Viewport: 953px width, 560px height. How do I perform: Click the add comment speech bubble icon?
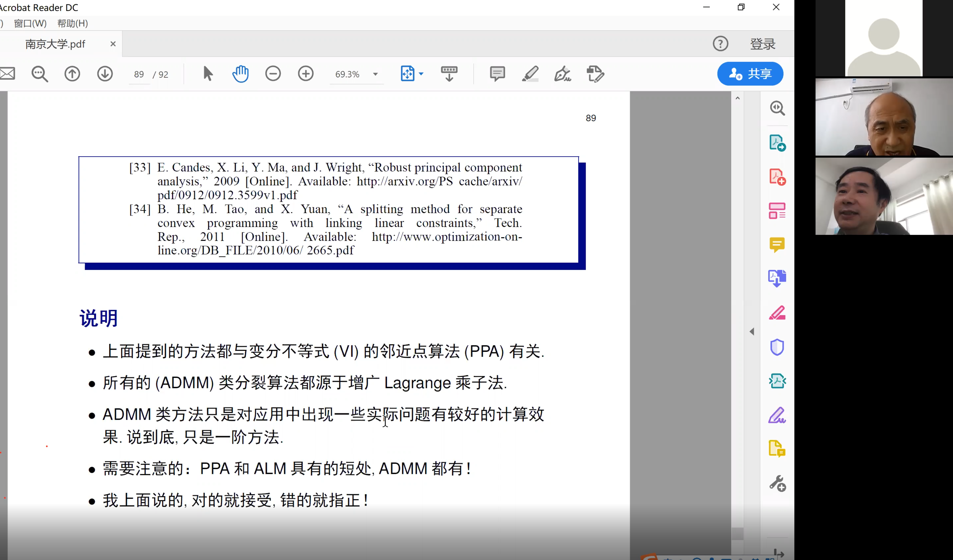pyautogui.click(x=497, y=74)
